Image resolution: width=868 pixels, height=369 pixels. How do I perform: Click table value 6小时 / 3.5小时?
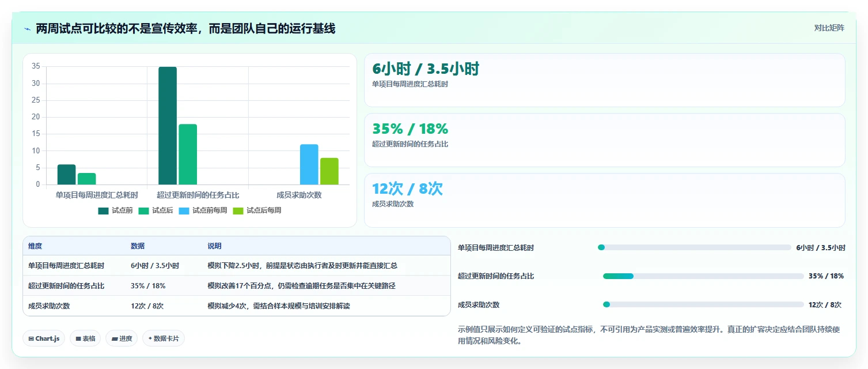[x=155, y=266]
